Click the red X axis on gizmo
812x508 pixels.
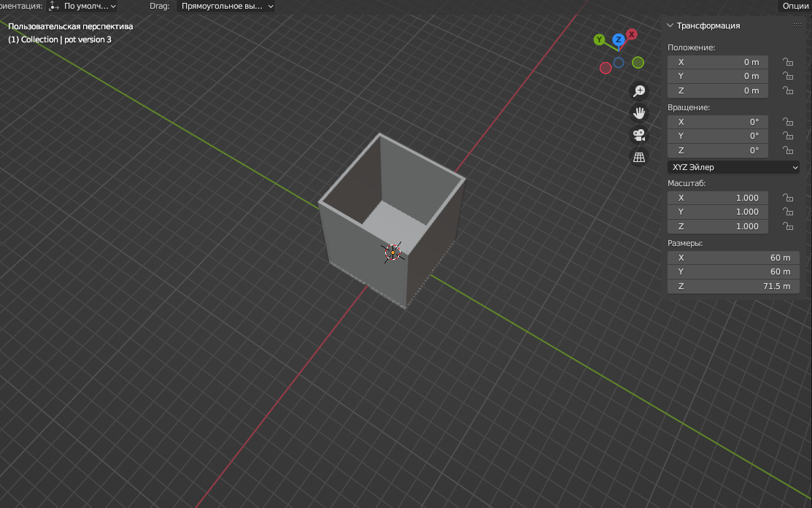point(632,34)
